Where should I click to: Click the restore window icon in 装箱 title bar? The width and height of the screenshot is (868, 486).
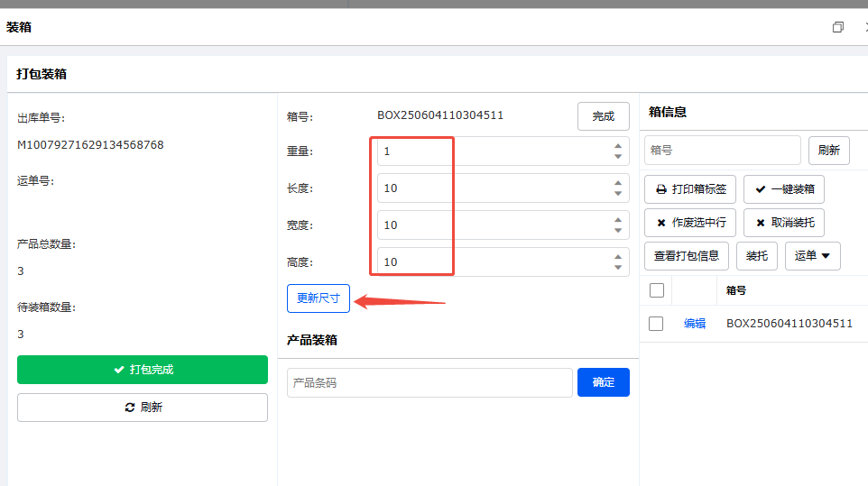coord(838,27)
